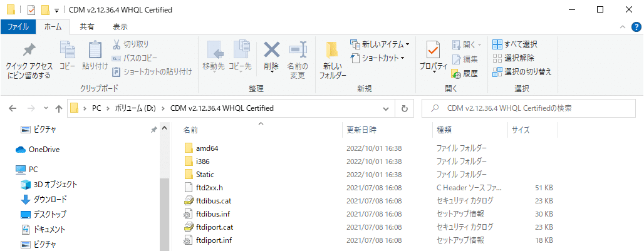Screen dimensions: 644x251
Task: Click Deselect (選択解除)
Action: 514,58
